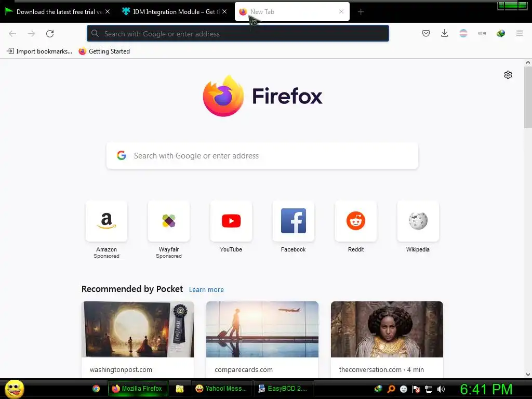Click Learn more next to Pocket
This screenshot has height=399, width=532.
coord(206,290)
